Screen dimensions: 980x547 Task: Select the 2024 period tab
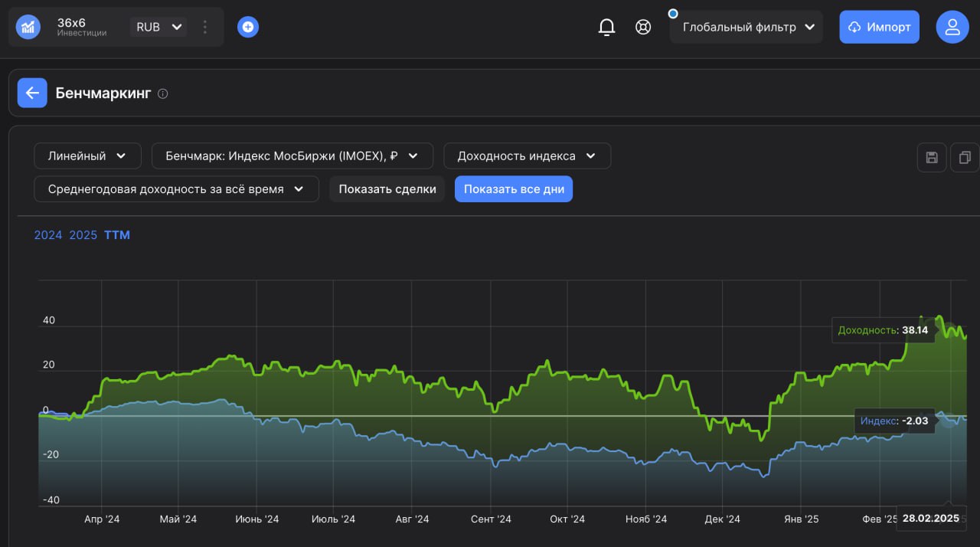click(x=47, y=235)
